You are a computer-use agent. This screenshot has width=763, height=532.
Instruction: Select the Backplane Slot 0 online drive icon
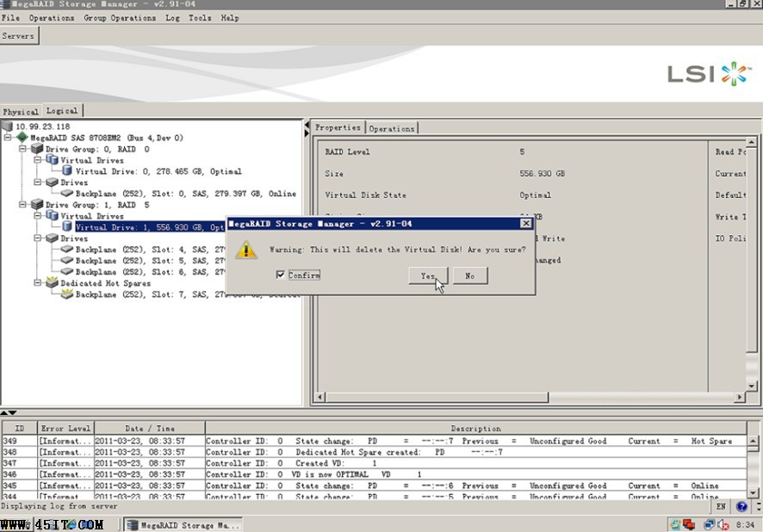click(65, 194)
